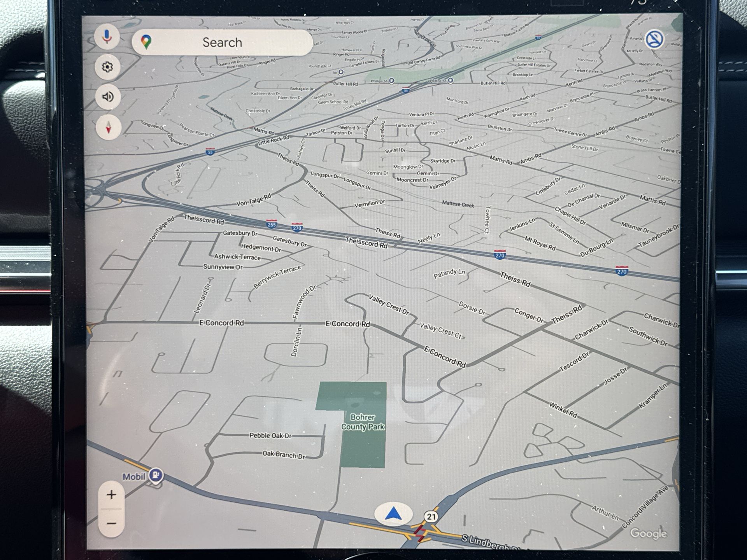747x560 pixels.
Task: Click the Mobil text label
Action: point(134,477)
